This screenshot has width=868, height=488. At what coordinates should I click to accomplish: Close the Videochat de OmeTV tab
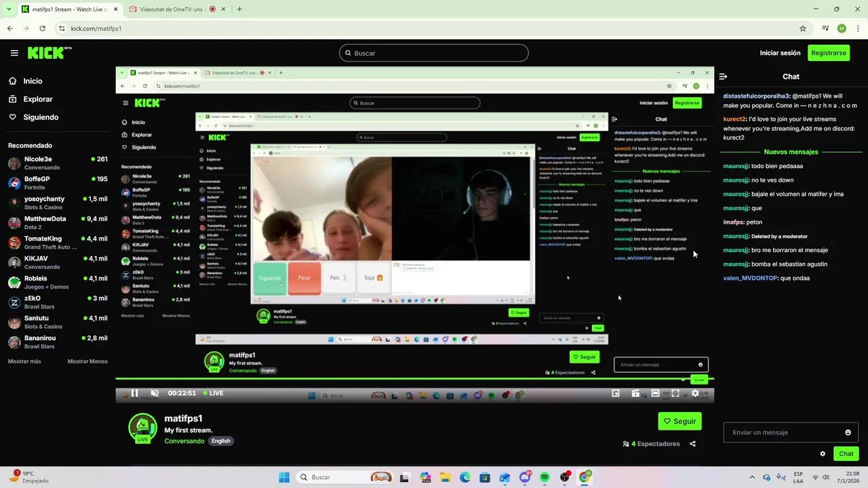[x=223, y=9]
